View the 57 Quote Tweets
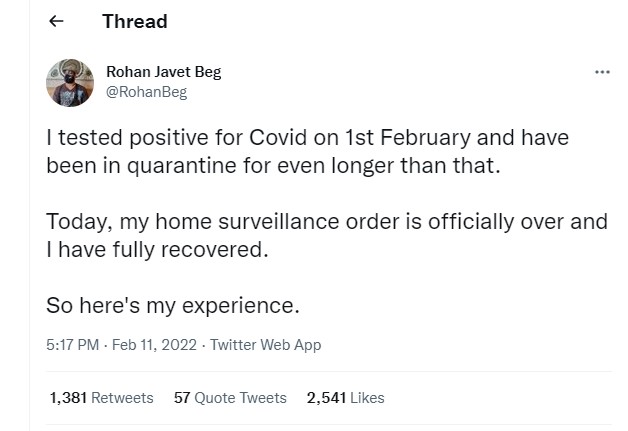This screenshot has width=628, height=431. pos(230,398)
